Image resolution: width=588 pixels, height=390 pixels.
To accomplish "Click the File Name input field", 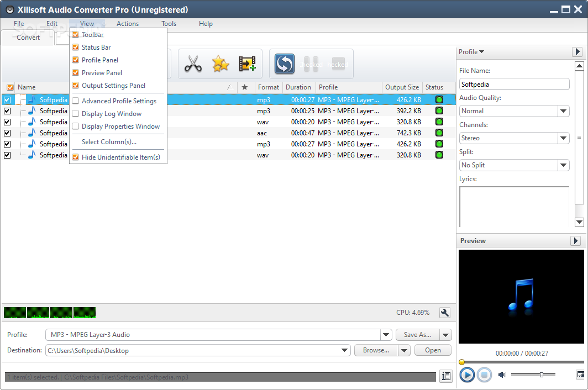I will tap(514, 85).
